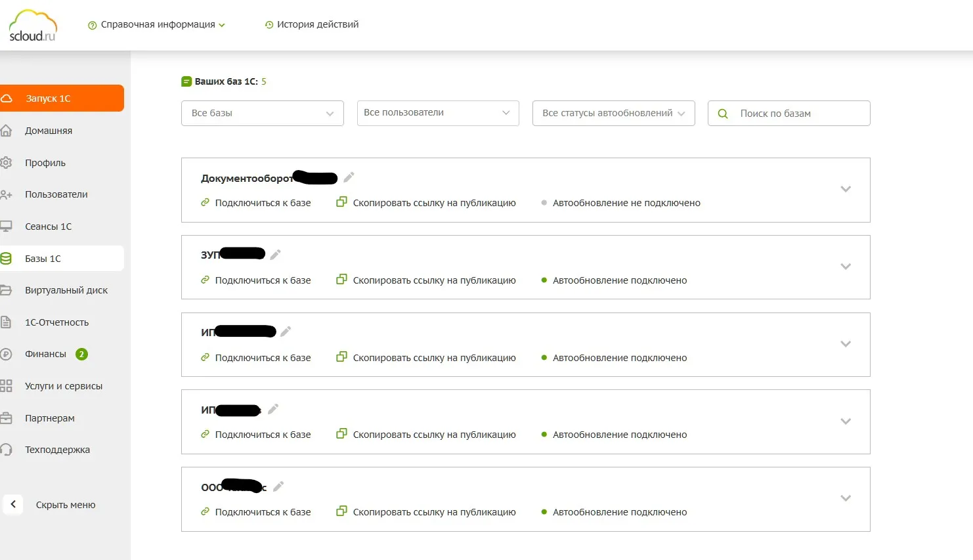Click the back arrow to hide menu
This screenshot has height=560, width=973.
click(x=13, y=504)
